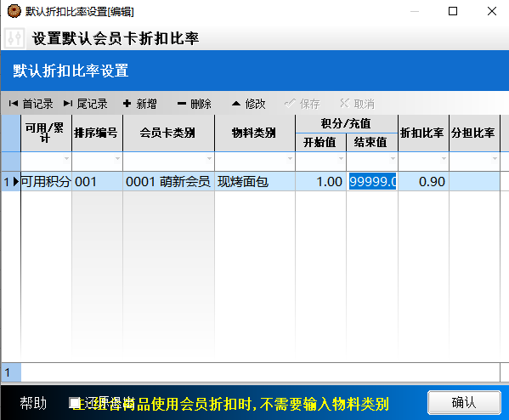
Task: Open the 排序编号 filter dropdown
Action: pyautogui.click(x=117, y=158)
